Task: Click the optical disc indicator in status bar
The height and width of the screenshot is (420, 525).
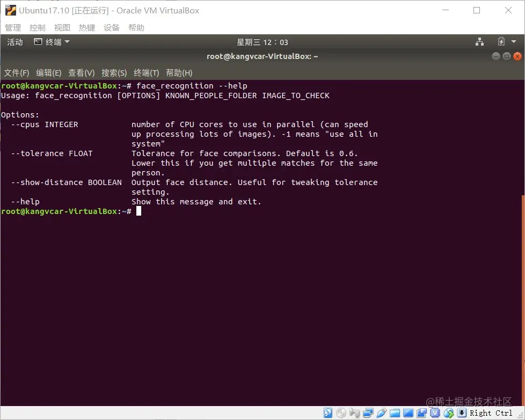Action: point(341,413)
